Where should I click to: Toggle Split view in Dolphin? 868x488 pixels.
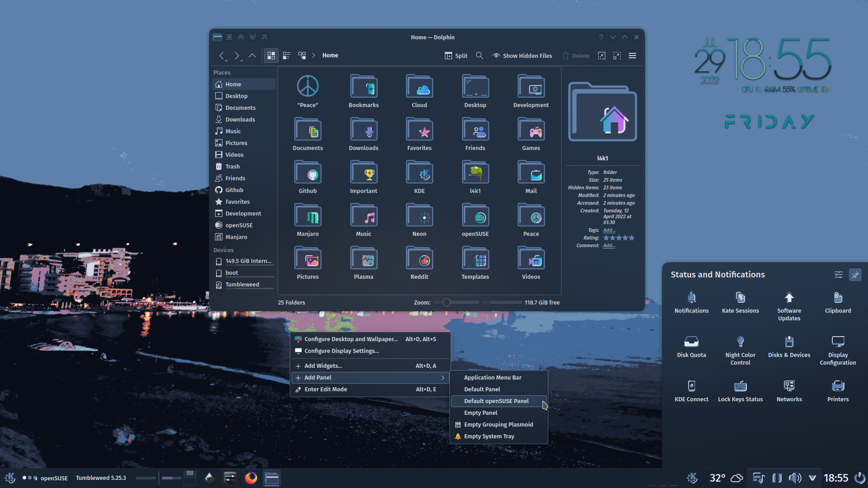click(x=456, y=56)
